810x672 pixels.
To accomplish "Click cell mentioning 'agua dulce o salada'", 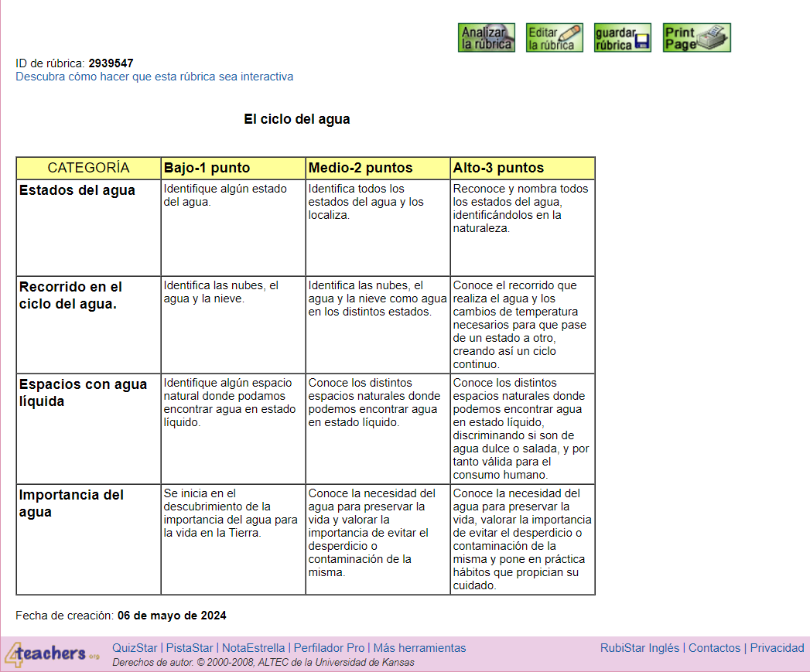I will click(x=522, y=428).
